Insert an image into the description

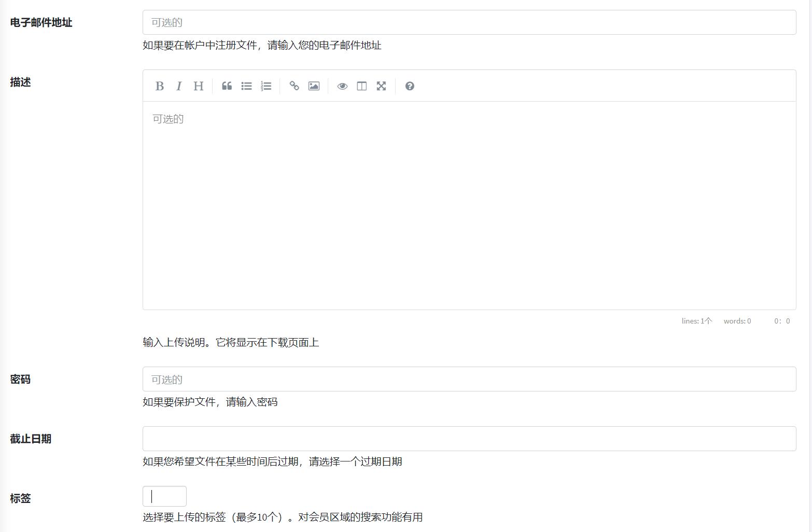coord(314,86)
